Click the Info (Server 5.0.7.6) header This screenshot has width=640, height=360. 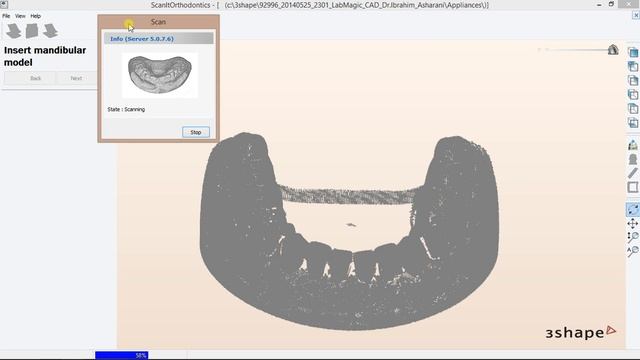158,39
